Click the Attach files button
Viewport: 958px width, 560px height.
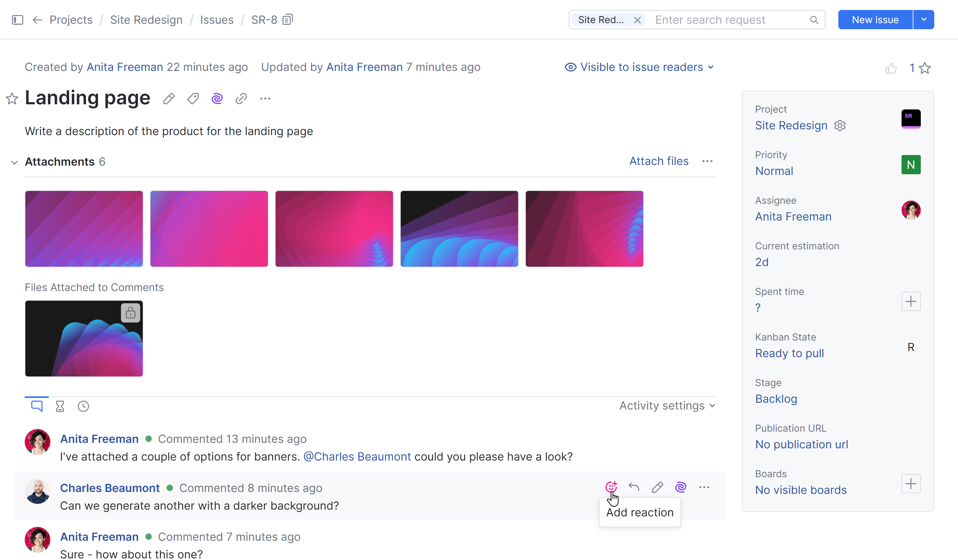click(x=659, y=161)
